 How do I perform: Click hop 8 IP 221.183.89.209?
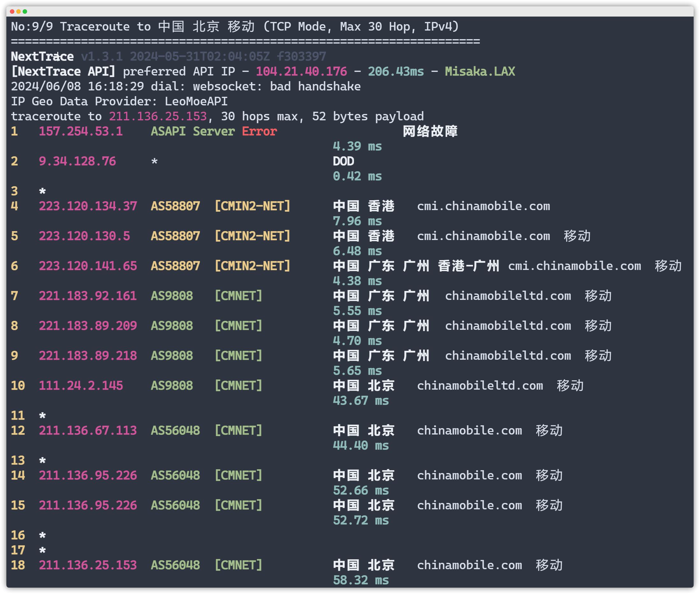click(88, 326)
